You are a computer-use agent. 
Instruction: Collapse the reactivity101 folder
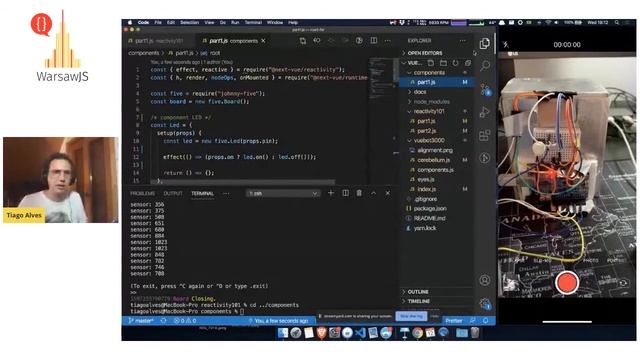429,111
